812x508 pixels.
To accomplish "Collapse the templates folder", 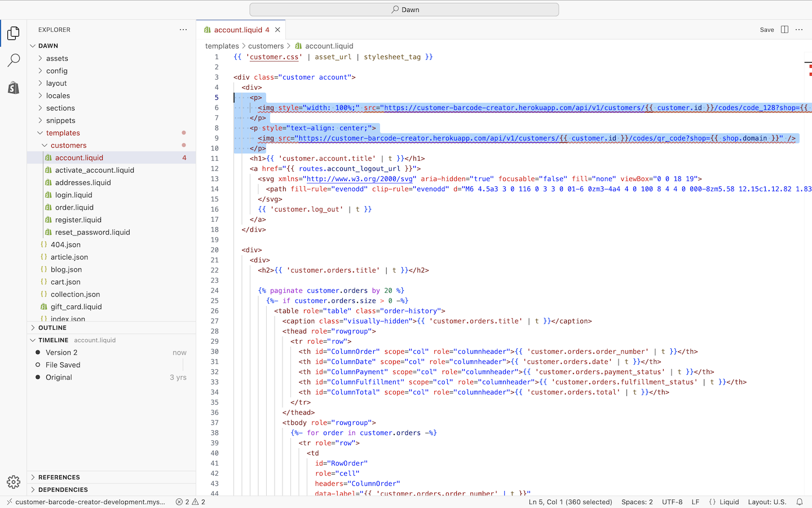I will coord(63,133).
